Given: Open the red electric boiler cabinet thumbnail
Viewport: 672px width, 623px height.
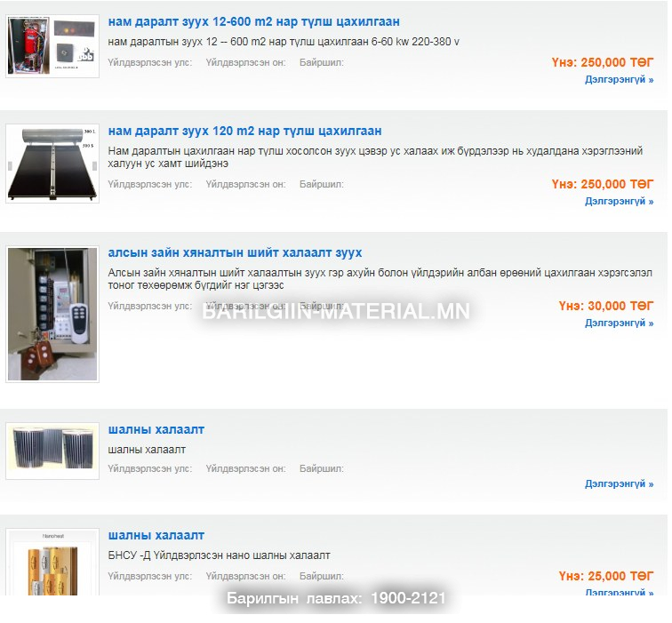Looking at the screenshot, I should pyautogui.click(x=52, y=46).
